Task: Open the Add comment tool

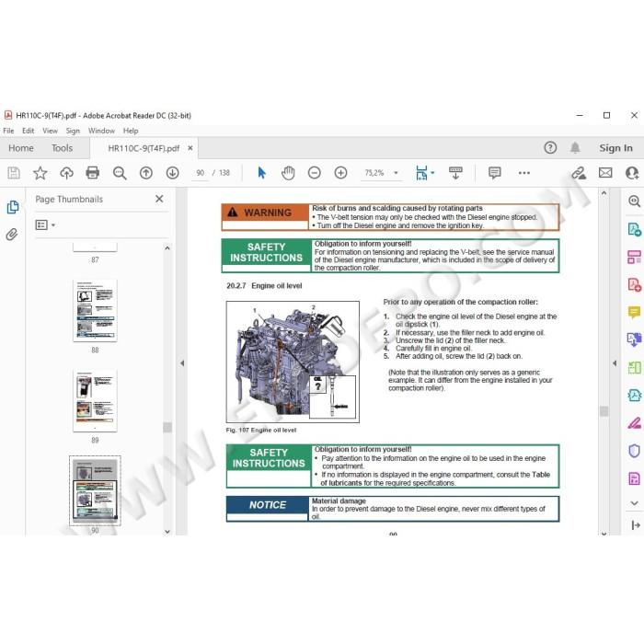Action: [x=495, y=173]
